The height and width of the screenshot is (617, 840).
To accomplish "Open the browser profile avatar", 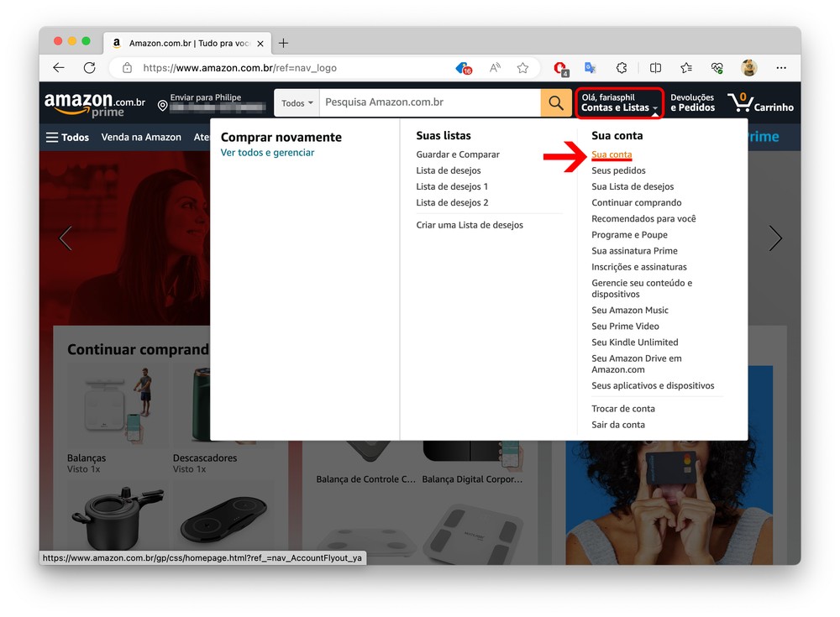I will 748,68.
